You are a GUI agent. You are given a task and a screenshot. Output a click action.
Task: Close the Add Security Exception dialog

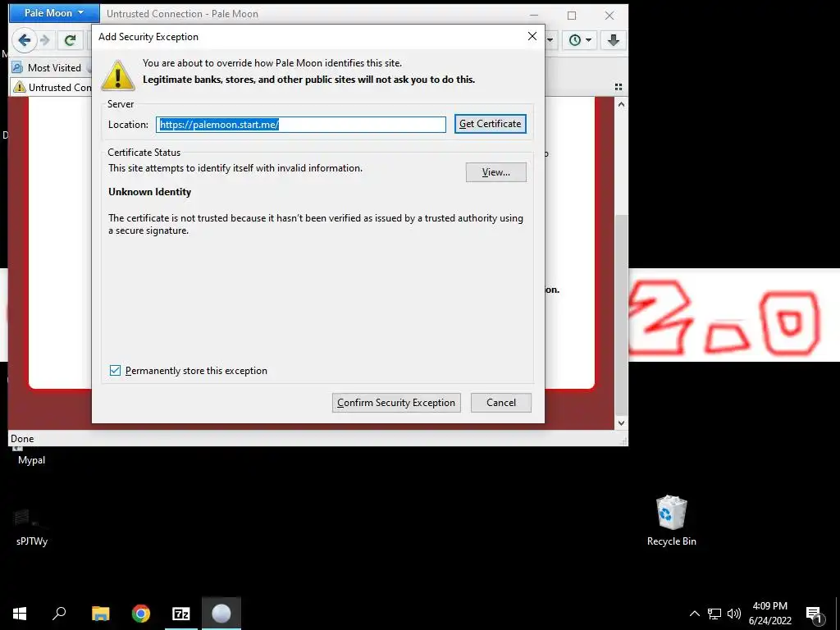click(532, 36)
